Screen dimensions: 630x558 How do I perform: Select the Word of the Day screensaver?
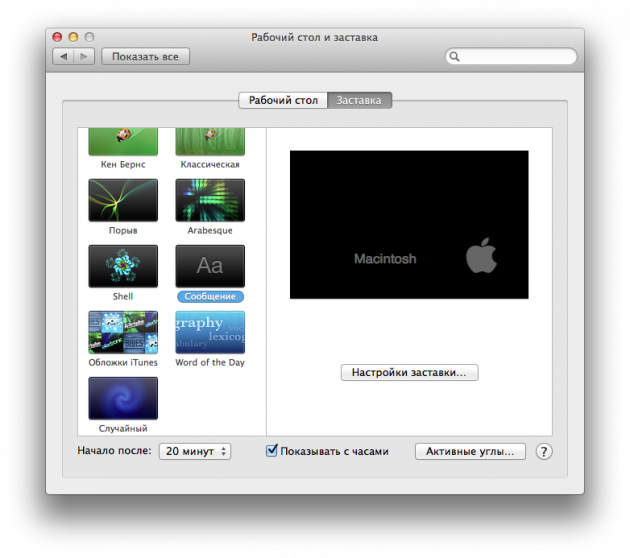(x=210, y=332)
